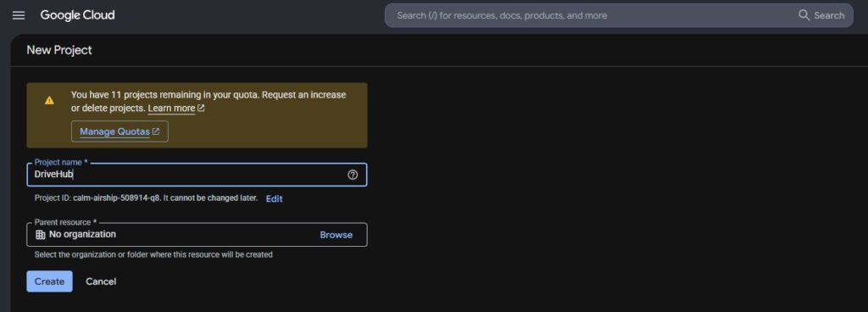Click the Project name help question icon
The height and width of the screenshot is (312, 868).
[353, 175]
